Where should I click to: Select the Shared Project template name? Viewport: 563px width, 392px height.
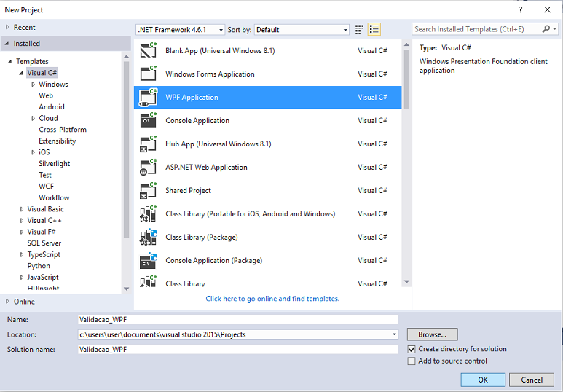click(188, 191)
